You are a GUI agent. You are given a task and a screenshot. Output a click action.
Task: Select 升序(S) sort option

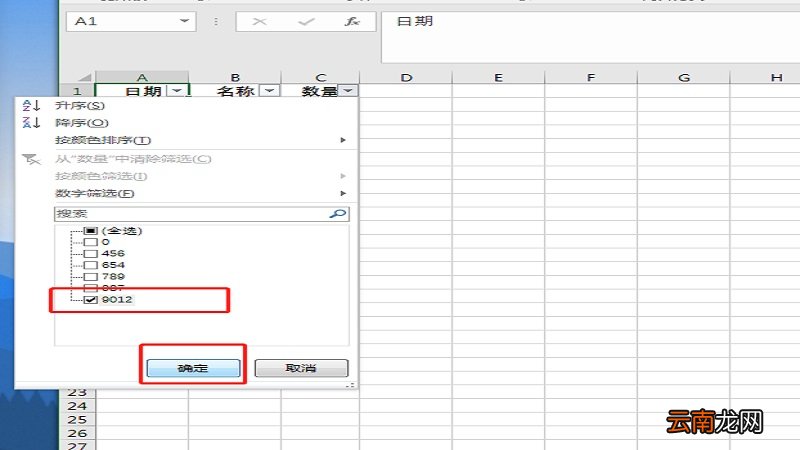tap(80, 106)
